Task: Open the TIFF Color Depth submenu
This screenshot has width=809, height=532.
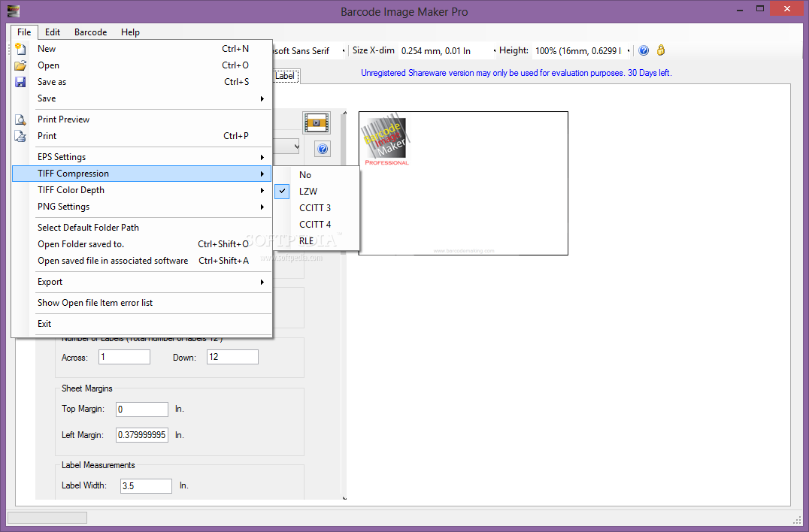Action: (x=142, y=190)
